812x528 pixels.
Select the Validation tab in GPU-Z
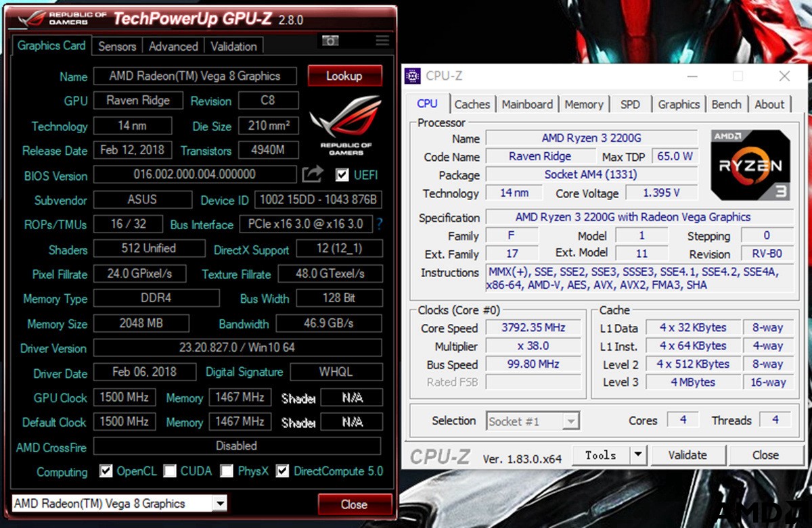tap(233, 46)
